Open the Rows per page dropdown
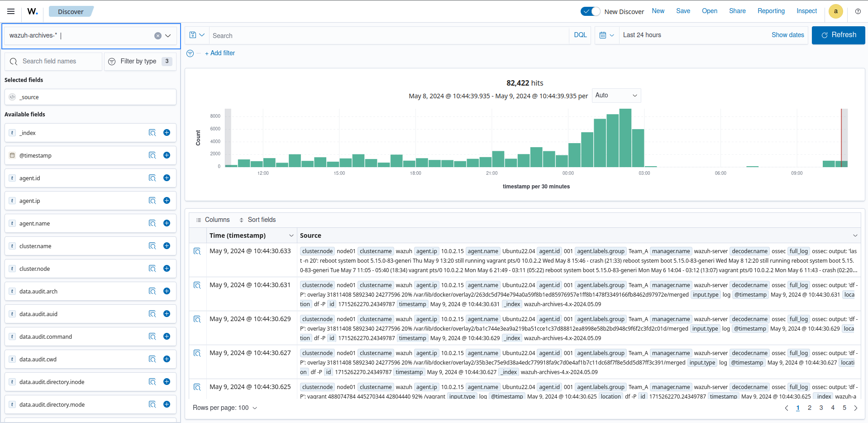Image resolution: width=868 pixels, height=423 pixels. (x=225, y=408)
